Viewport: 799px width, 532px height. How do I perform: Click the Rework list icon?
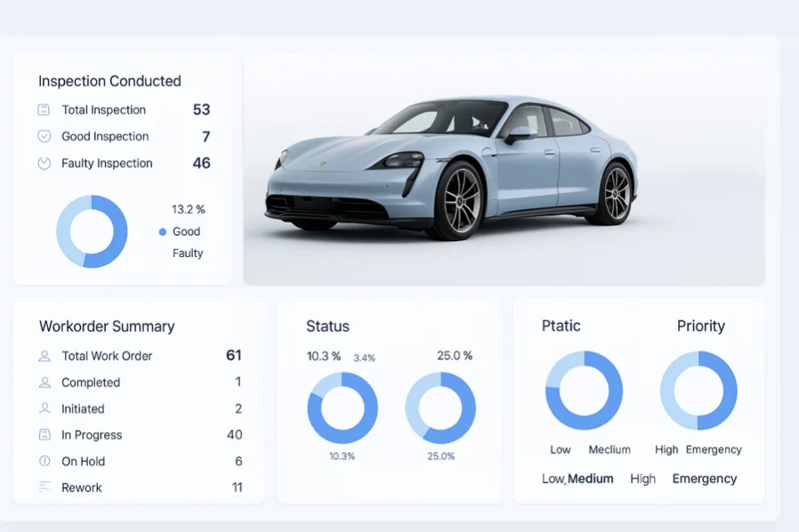click(x=44, y=488)
